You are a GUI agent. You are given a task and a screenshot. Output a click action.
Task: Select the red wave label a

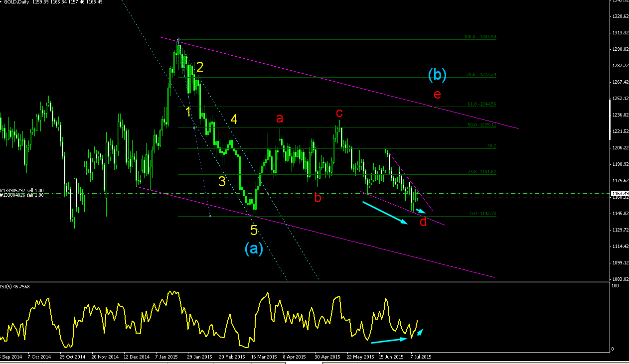coord(280,119)
